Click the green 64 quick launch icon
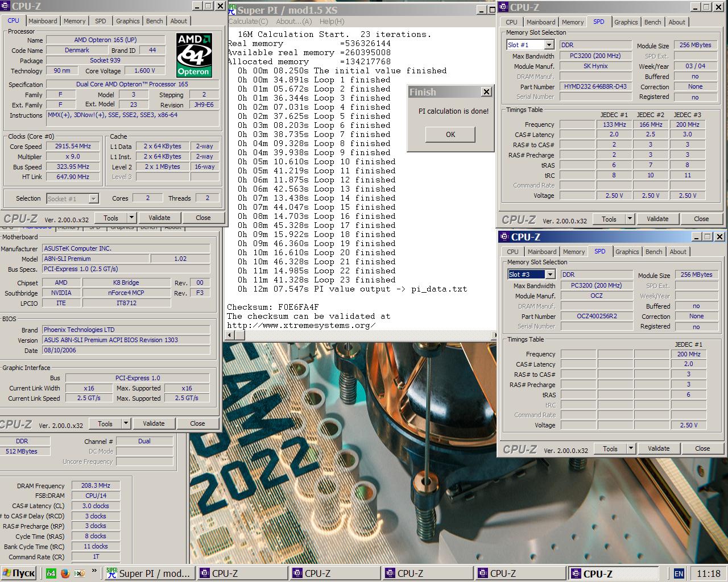The height and width of the screenshot is (582, 728). [x=51, y=573]
